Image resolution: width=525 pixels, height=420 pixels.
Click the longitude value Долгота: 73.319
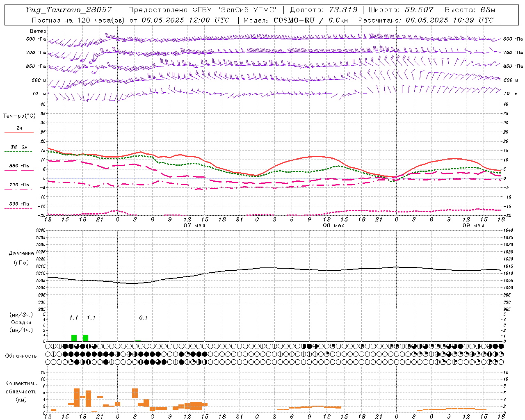[324, 10]
